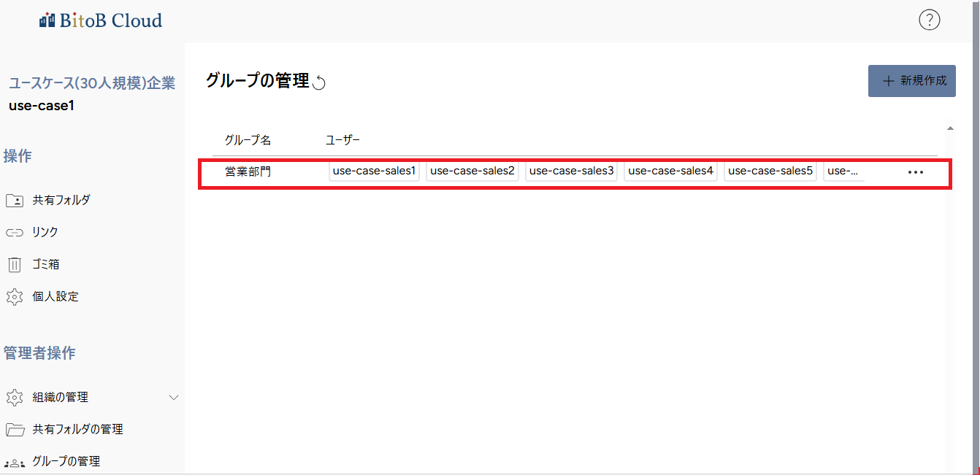Click the use-case-sales1 user tag

tap(374, 171)
